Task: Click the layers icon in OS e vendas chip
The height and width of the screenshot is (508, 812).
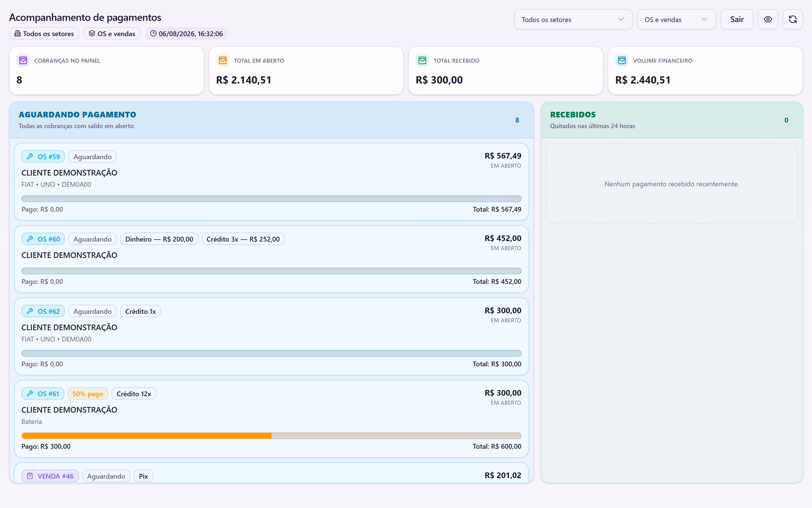Action: point(92,34)
